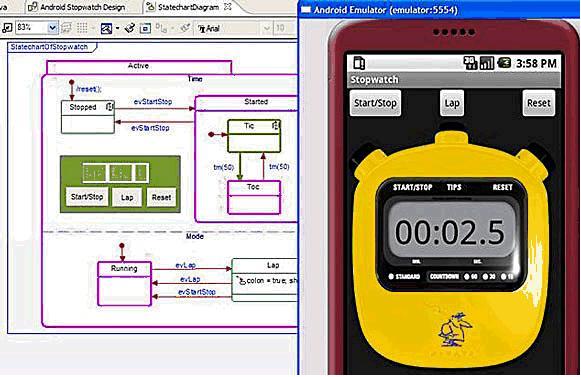581x377 pixels.
Task: Click the TIPS label on yellow stopwatch
Action: point(454,187)
